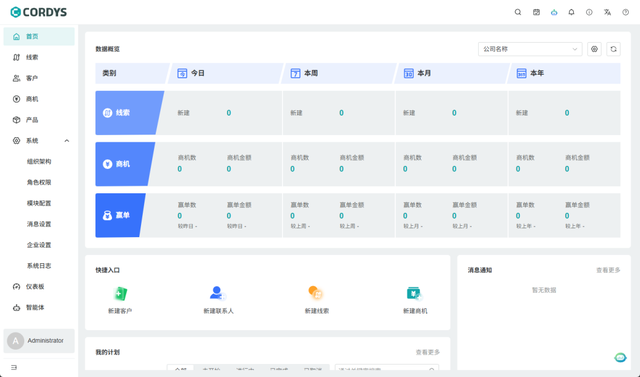Open 模块配置 submenu item
The height and width of the screenshot is (377, 640).
pyautogui.click(x=39, y=203)
